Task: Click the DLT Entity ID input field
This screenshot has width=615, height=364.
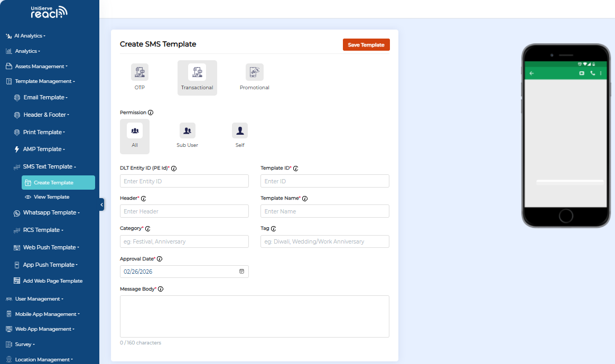Action: (184, 181)
